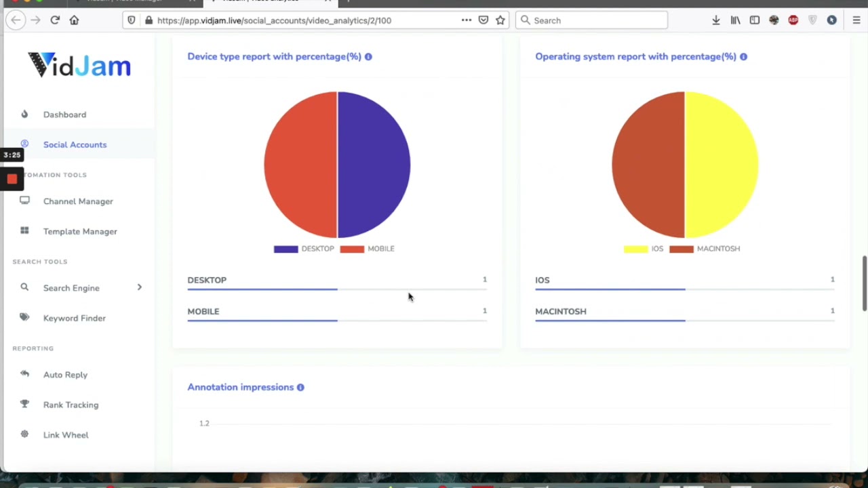Click the red Mobile slice of pie chart
The height and width of the screenshot is (488, 868).
300,165
